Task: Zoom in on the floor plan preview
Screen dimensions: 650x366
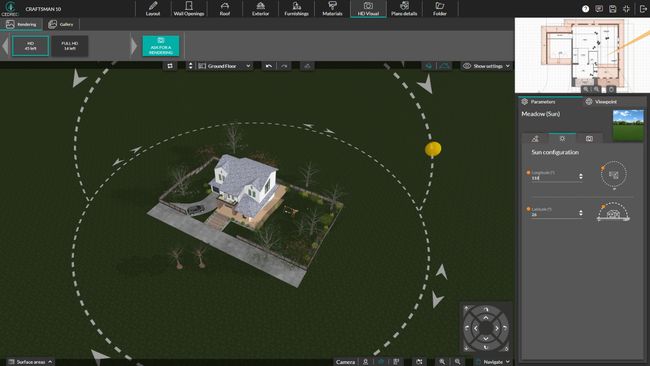Action: click(585, 89)
